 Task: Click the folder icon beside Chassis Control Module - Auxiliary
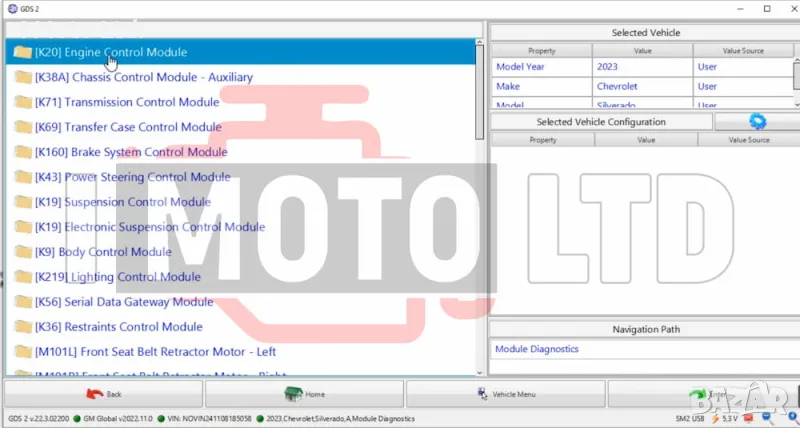(23, 77)
